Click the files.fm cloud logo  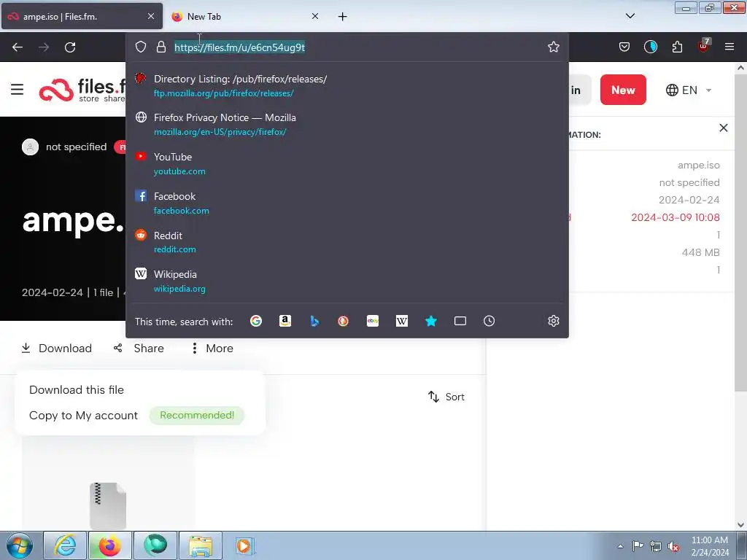tap(55, 90)
